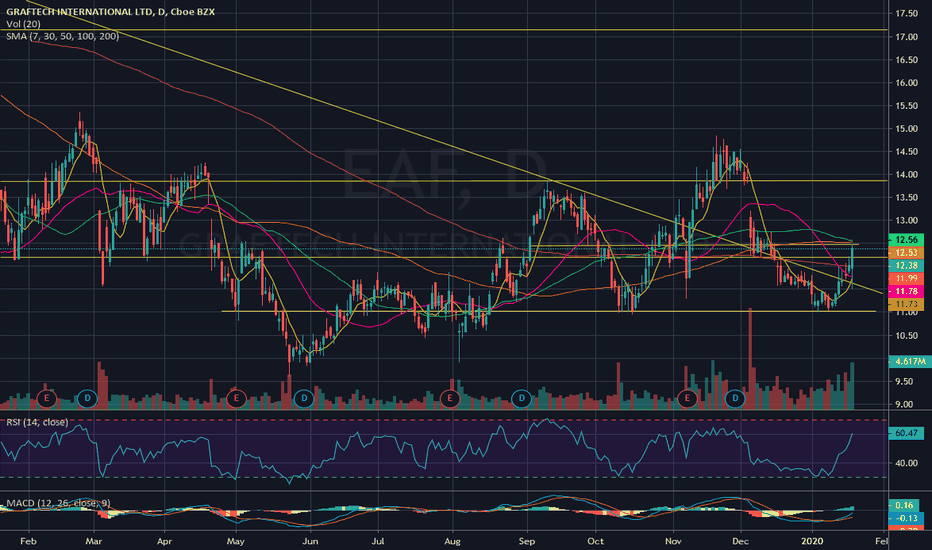Select the SMA (7, 30, 50, 100, 200) legend
This screenshot has height=550, width=932.
62,37
